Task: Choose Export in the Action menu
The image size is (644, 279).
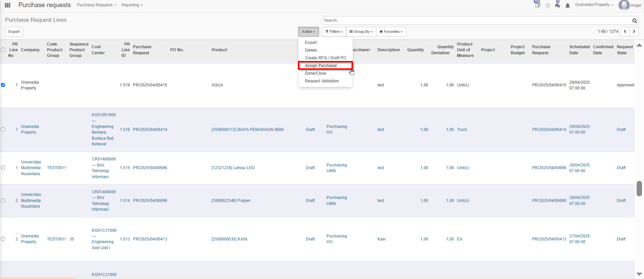Action: (x=311, y=43)
